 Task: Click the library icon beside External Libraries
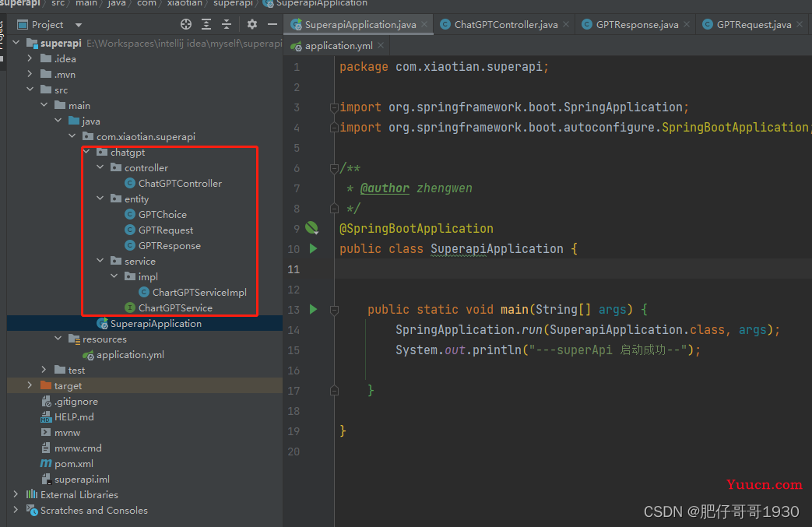32,494
